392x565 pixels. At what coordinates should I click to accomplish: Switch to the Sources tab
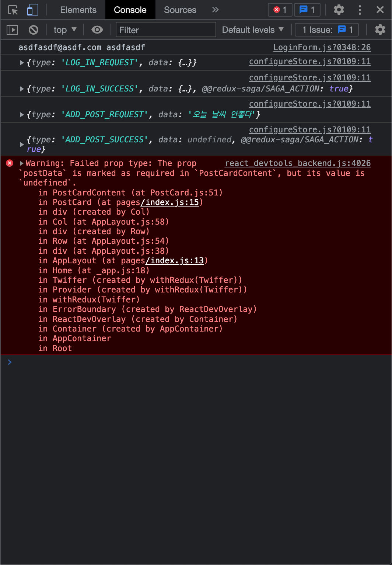coord(180,10)
